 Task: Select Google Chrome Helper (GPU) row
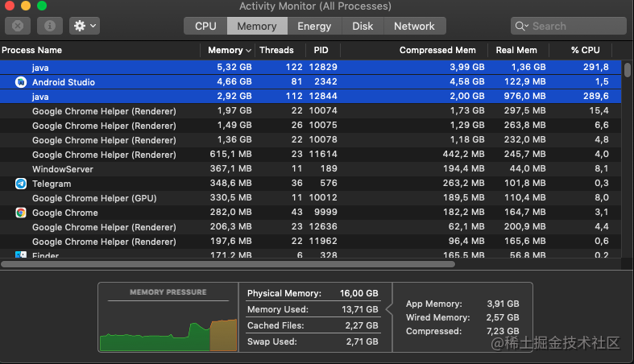[310, 198]
